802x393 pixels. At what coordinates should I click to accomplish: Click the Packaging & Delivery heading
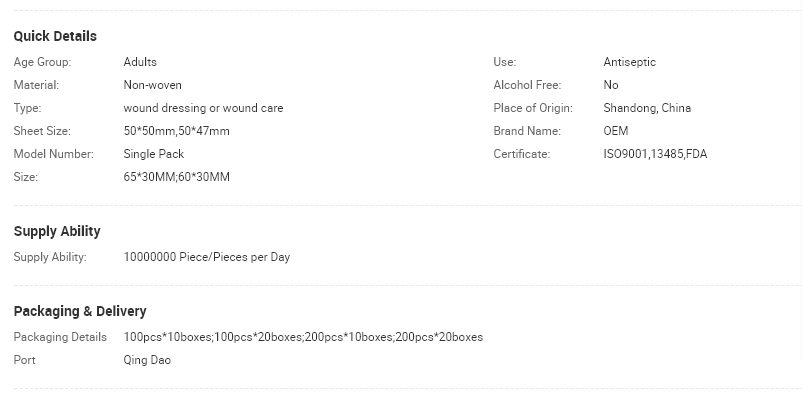click(x=80, y=311)
